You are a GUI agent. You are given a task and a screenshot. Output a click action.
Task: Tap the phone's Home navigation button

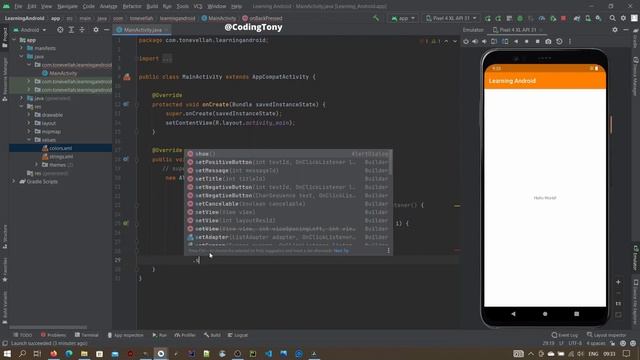(x=545, y=314)
